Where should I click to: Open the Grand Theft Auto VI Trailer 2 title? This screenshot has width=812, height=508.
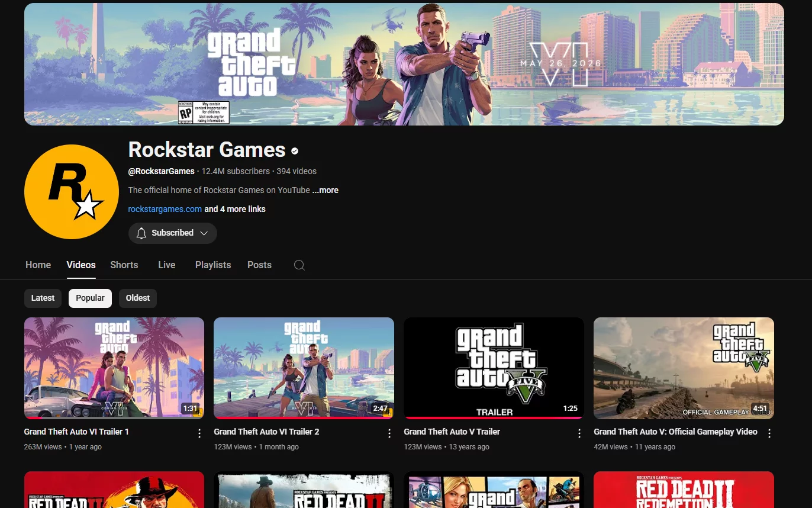pyautogui.click(x=266, y=432)
